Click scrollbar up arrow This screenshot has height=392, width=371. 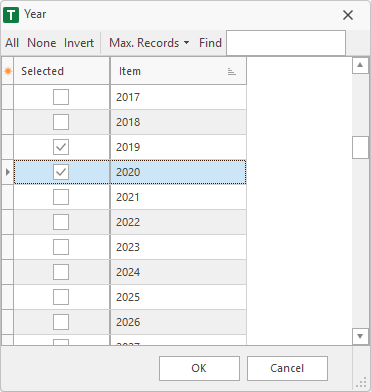tap(360, 65)
